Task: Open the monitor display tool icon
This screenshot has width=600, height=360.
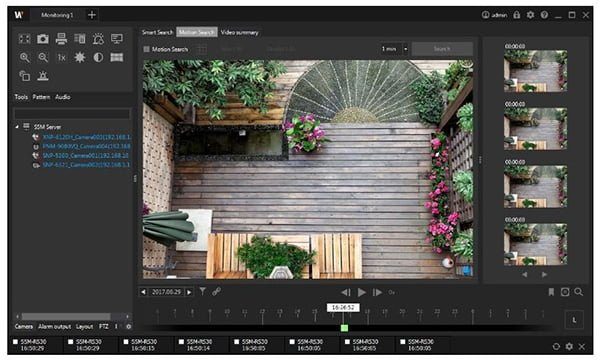Action: 117,39
